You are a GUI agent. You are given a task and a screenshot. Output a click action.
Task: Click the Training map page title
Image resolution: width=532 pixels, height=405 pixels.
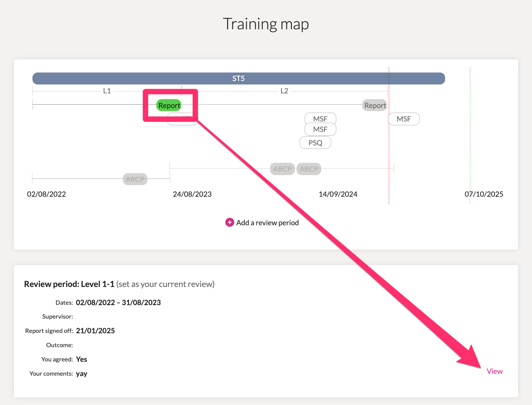266,24
